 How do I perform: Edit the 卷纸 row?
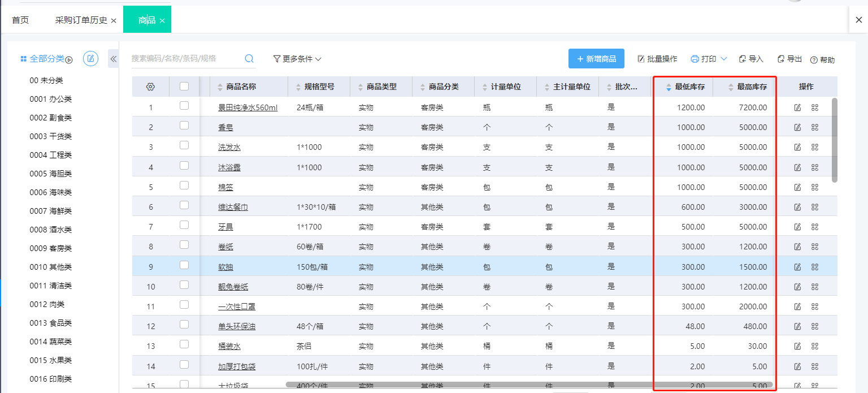(x=797, y=247)
